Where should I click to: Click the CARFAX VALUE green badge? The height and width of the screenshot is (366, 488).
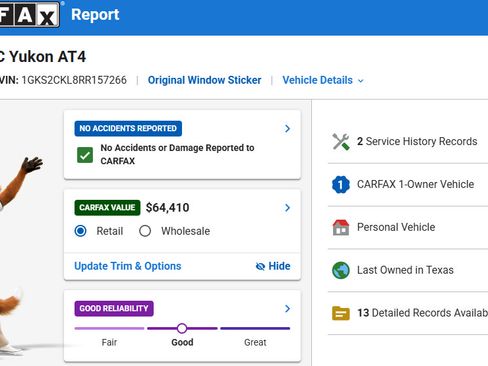point(107,208)
